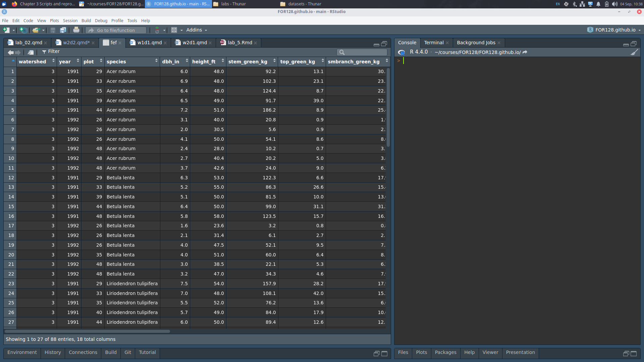Viewport: 644px width, 362px height.
Task: Click the New File icon
Action: 6,30
